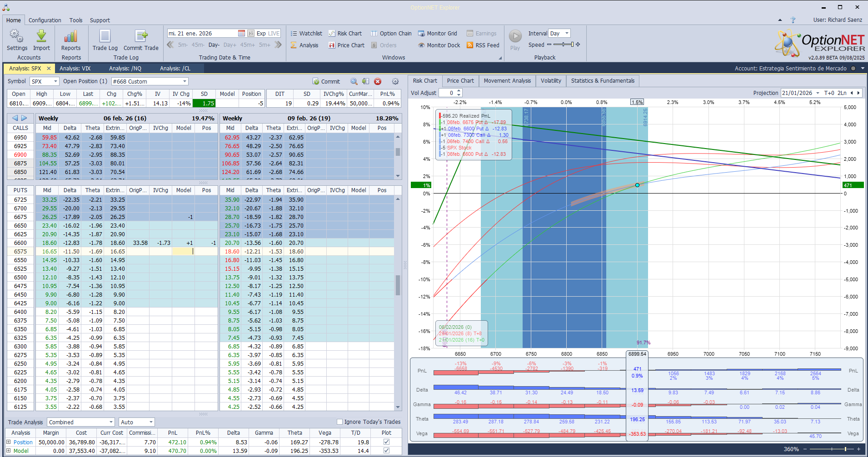This screenshot has height=457, width=868.
Task: Move projection date forward with right arrow
Action: point(858,93)
